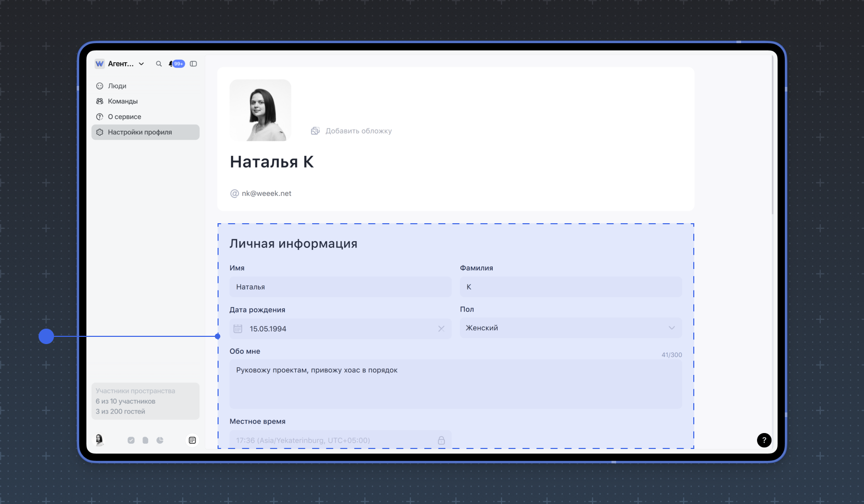Clear the birth date with X icon
The width and height of the screenshot is (864, 504).
[441, 329]
